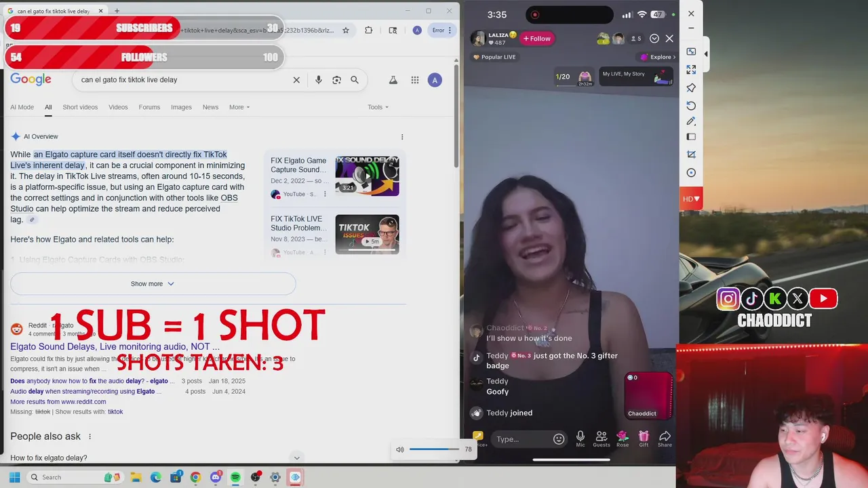Click the browser page vertical scrollbar
Screen dimensions: 868x488
point(456,115)
